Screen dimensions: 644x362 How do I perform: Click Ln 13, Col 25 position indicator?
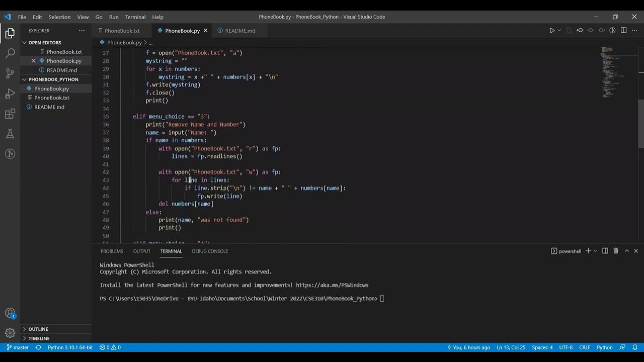511,347
